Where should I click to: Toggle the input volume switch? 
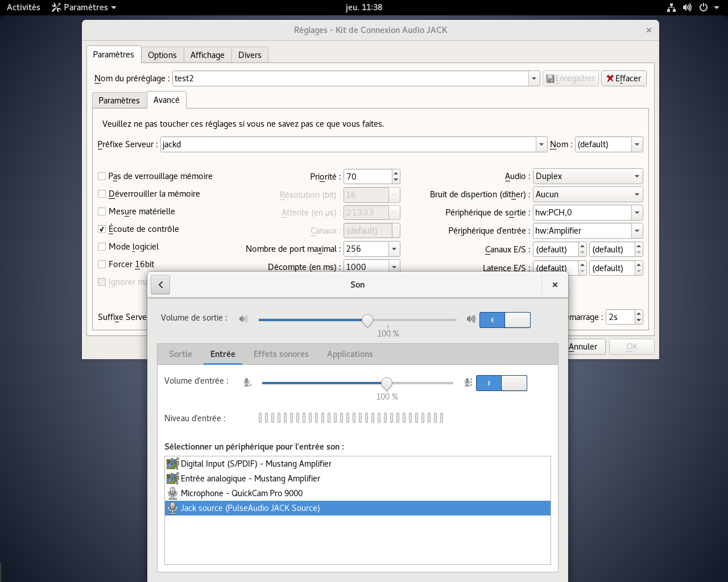(502, 383)
